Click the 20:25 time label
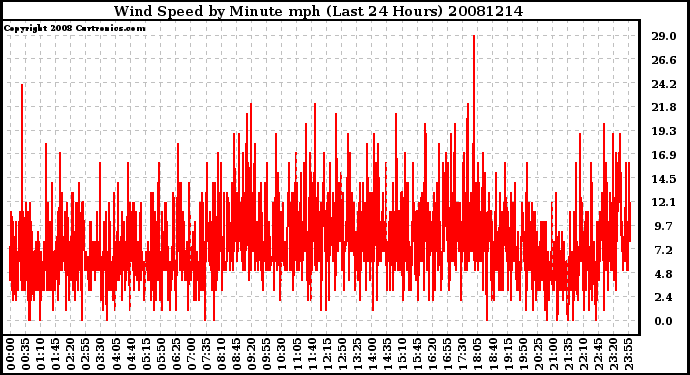This screenshot has height=375, width=690. click(x=538, y=354)
